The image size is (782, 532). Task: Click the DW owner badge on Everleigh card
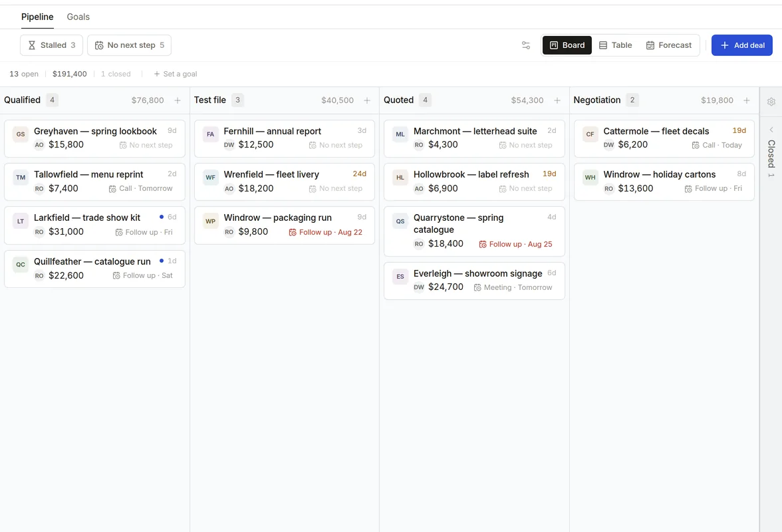(419, 287)
